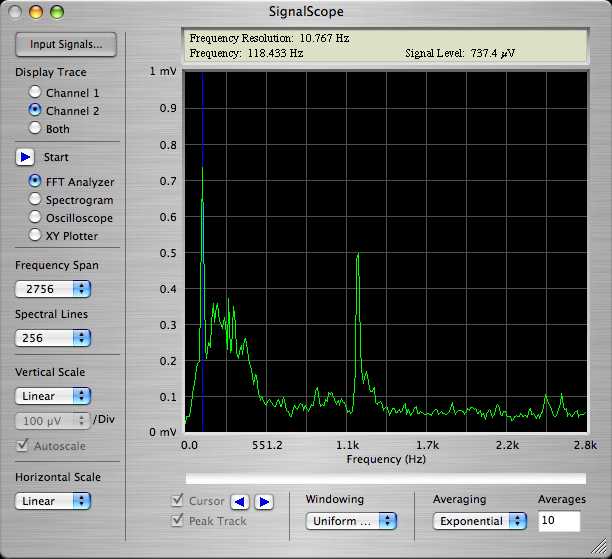Select Channel 2 display trace
This screenshot has width=612, height=559.
[36, 111]
